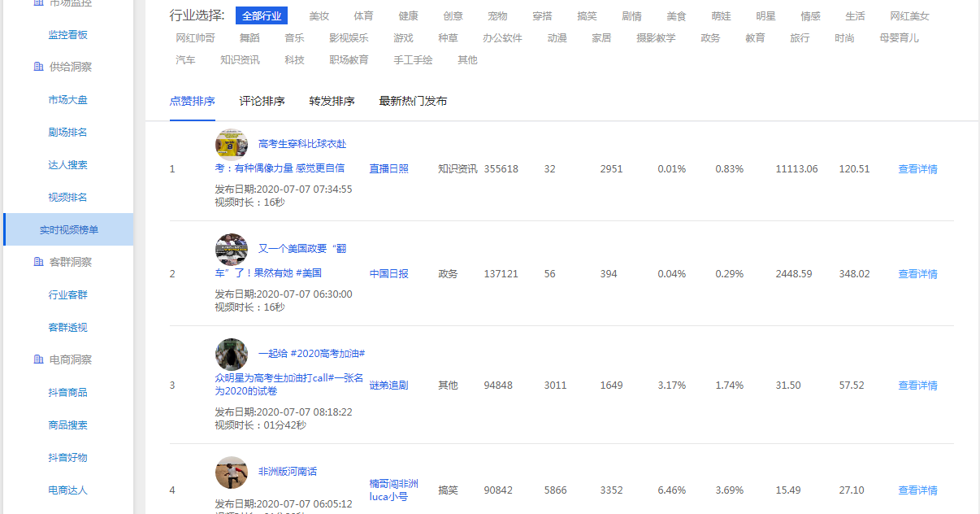980x514 pixels.
Task: Select the 种草 industry tag
Action: coord(449,37)
